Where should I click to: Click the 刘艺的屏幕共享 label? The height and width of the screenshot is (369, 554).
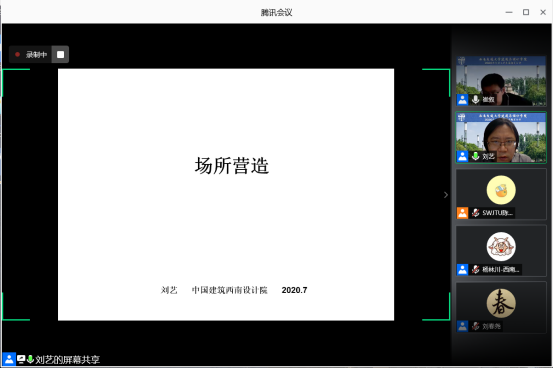(67, 360)
